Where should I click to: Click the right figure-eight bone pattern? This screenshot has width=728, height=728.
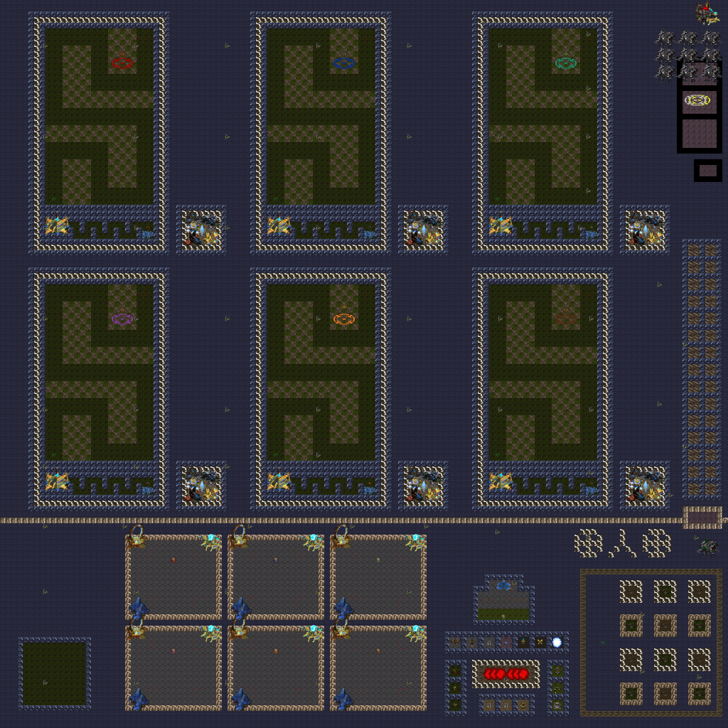tap(656, 542)
